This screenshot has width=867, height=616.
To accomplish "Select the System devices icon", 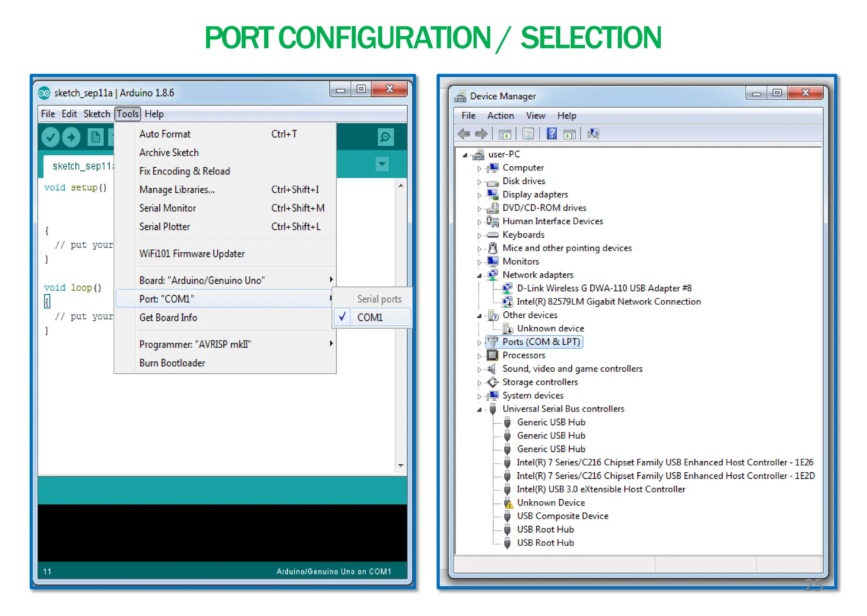I will pos(492,396).
